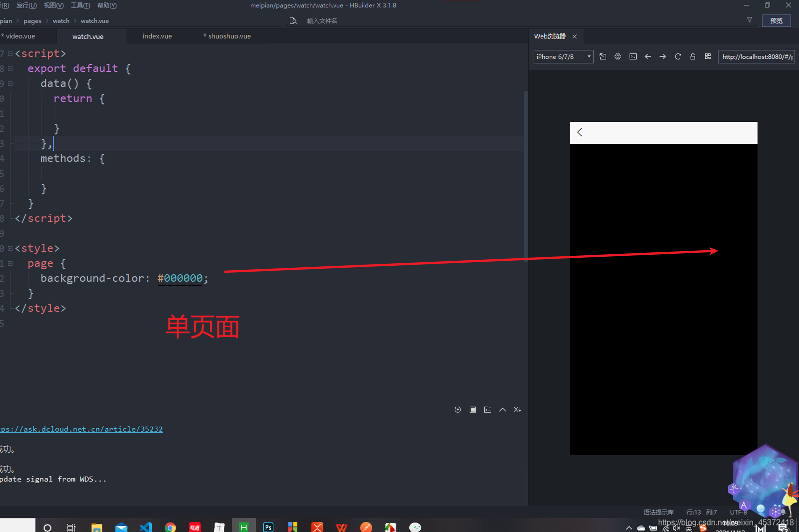Stop the running console process

tap(473, 410)
